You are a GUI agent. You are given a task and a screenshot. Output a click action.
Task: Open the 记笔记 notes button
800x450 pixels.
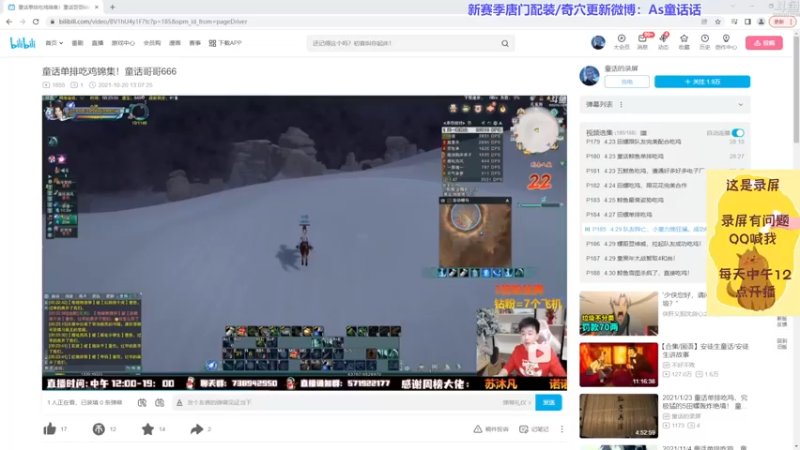(534, 429)
